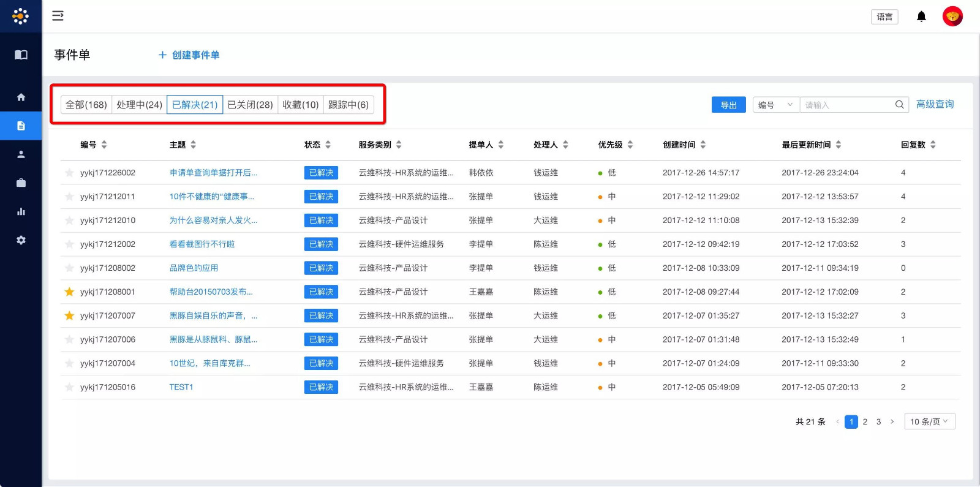
Task: Open the knowledge base book icon
Action: pyautogui.click(x=21, y=55)
